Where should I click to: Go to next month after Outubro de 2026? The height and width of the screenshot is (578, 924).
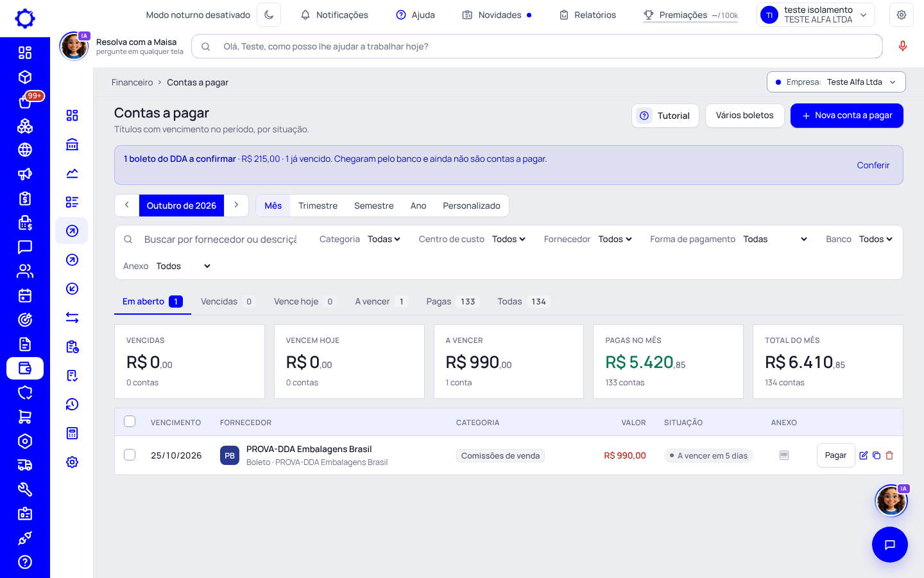(x=236, y=206)
